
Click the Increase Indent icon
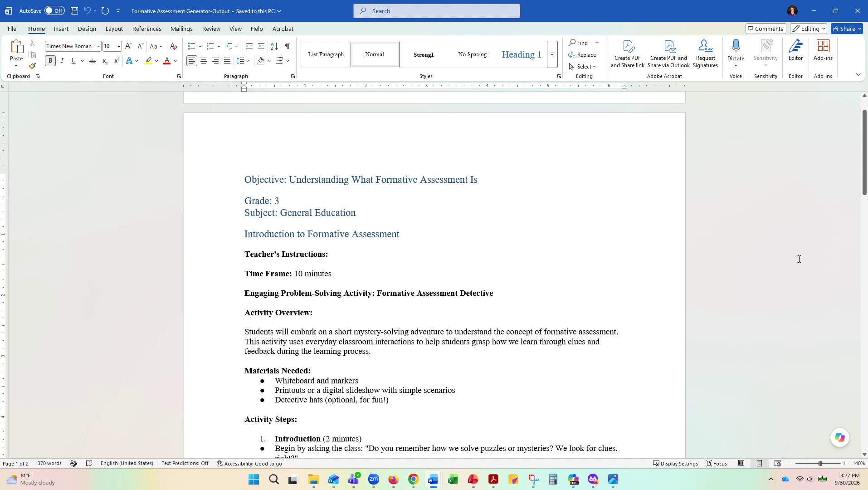[261, 46]
